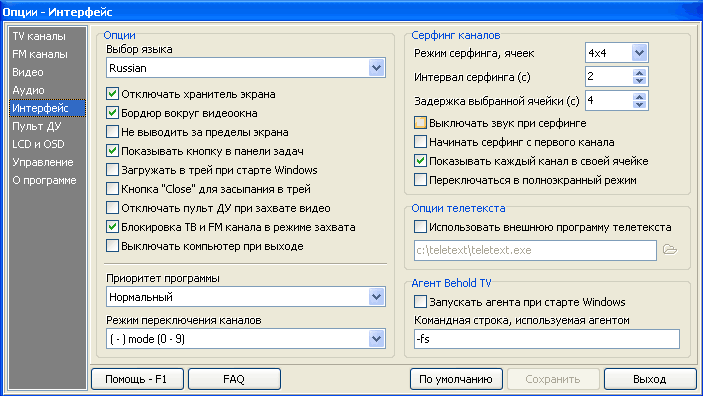703x396 pixels.
Task: Open 'FM каналы' settings section
Action: (48, 54)
